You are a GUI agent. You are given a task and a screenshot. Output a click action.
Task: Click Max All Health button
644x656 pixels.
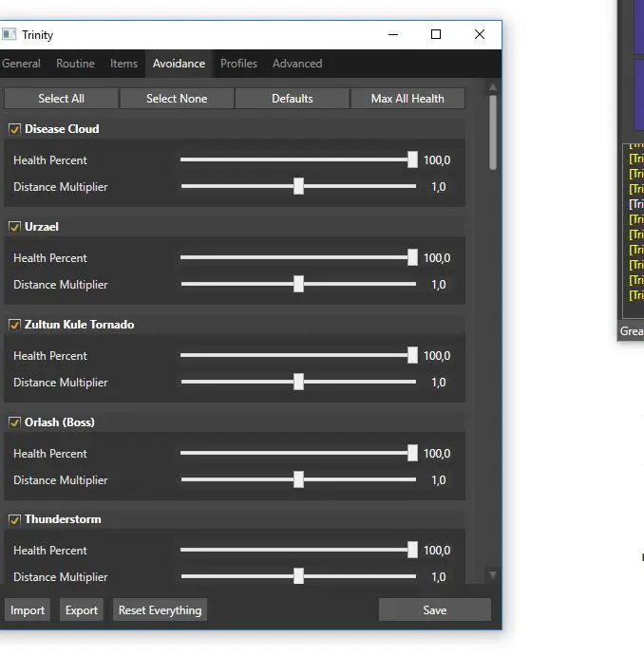click(x=407, y=99)
